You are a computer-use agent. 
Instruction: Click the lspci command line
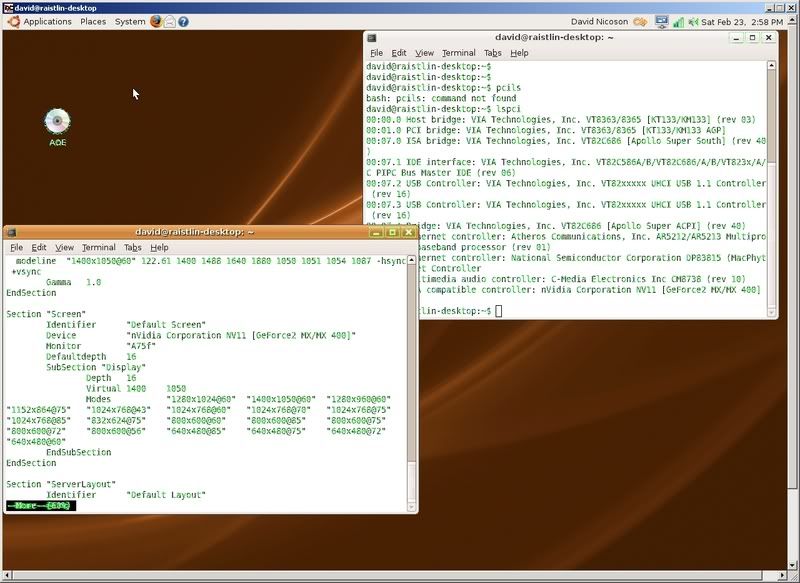point(443,109)
